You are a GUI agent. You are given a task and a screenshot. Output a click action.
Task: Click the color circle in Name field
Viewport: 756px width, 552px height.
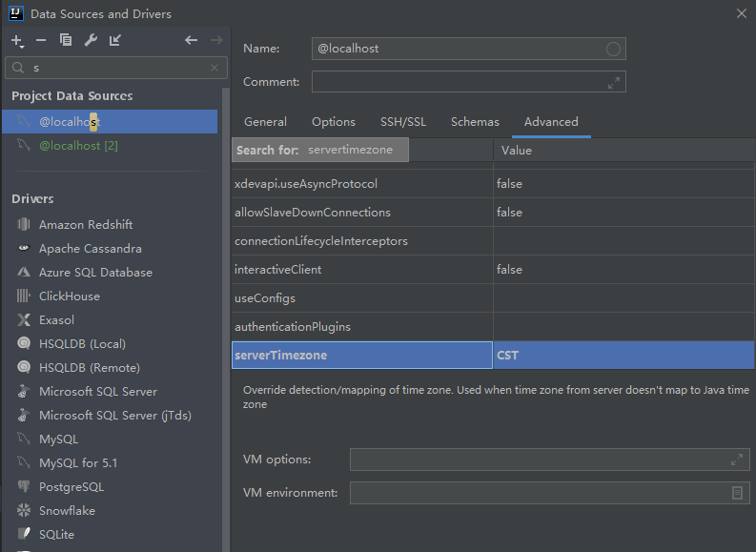[613, 49]
